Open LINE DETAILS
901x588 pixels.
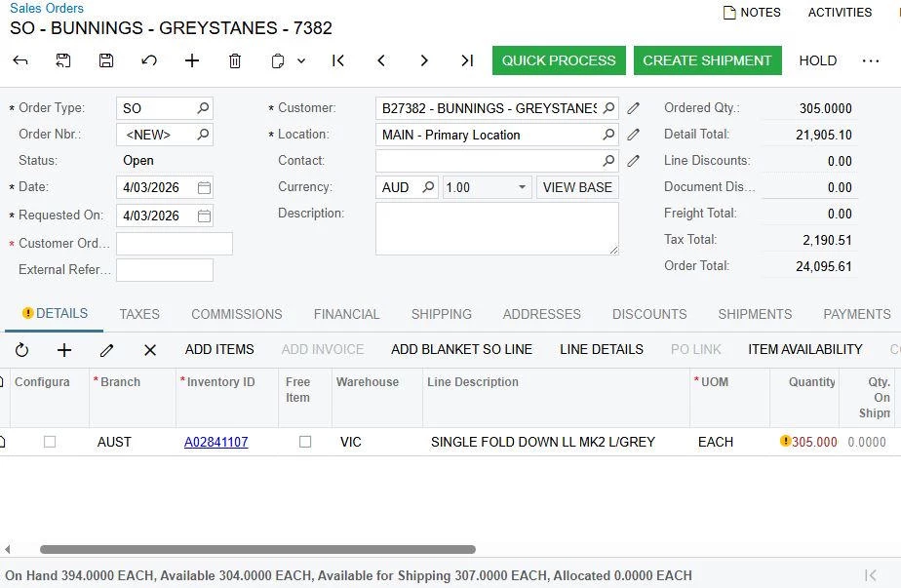pos(602,349)
